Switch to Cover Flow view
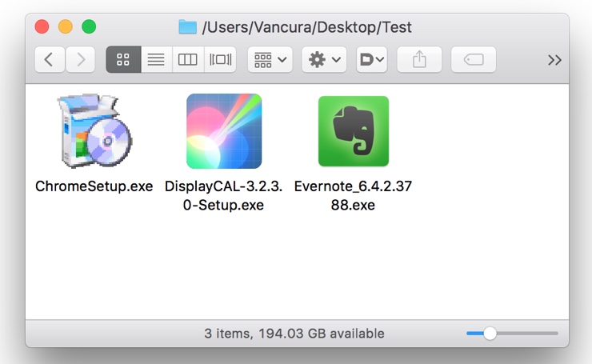592x364 pixels. (x=221, y=60)
